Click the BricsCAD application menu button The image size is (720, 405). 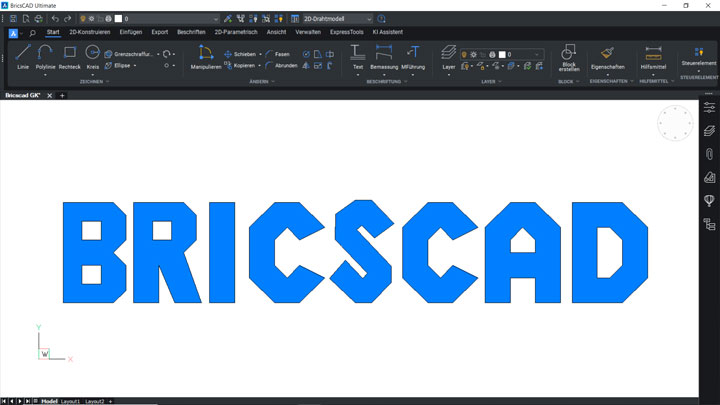point(13,33)
